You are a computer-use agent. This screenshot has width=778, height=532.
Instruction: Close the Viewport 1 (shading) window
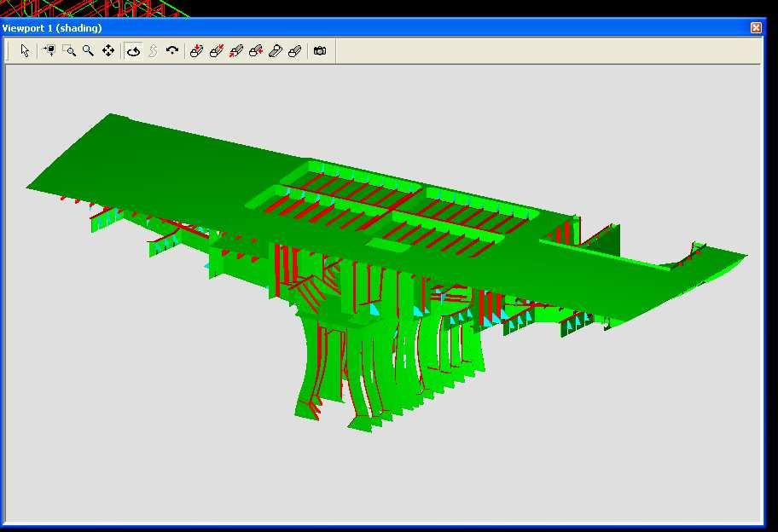tap(756, 28)
